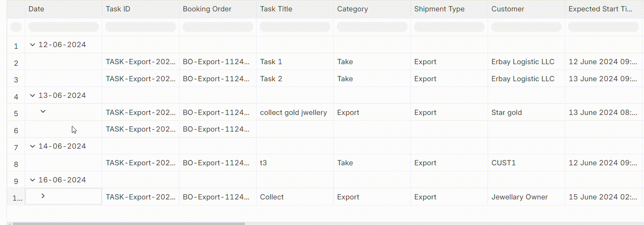Click the Booking Order column header
The width and height of the screenshot is (644, 225).
pyautogui.click(x=207, y=9)
